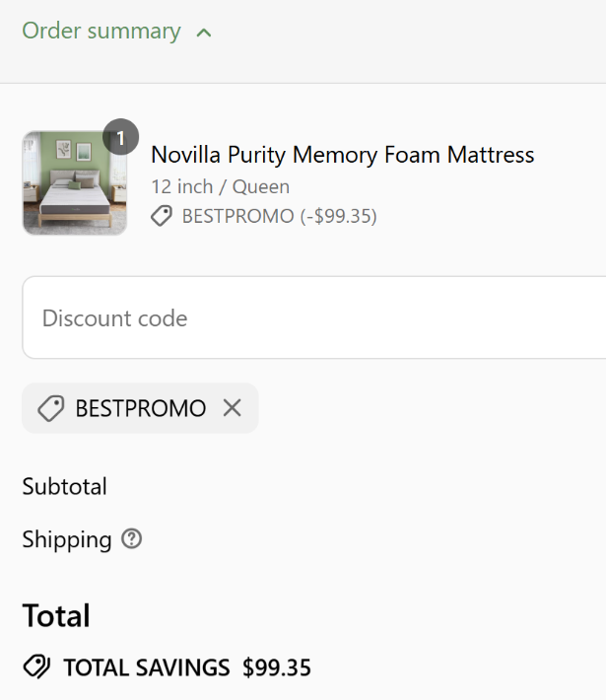Click the 12 inch / Queen variant text
The height and width of the screenshot is (700, 606).
point(220,186)
